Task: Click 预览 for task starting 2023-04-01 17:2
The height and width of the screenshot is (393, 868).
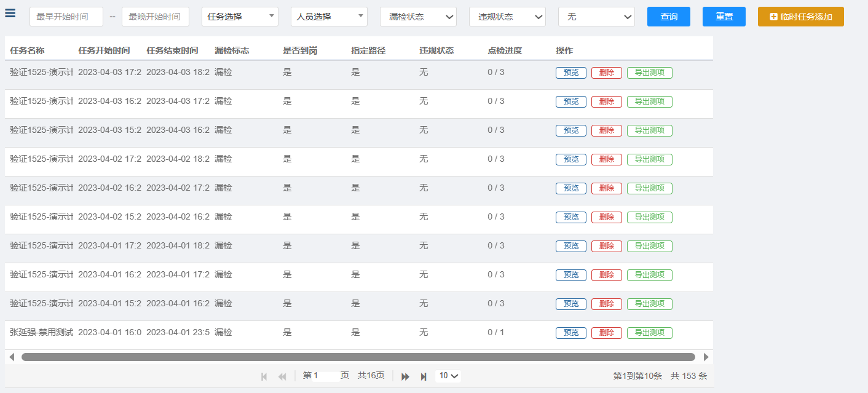Action: (x=571, y=246)
